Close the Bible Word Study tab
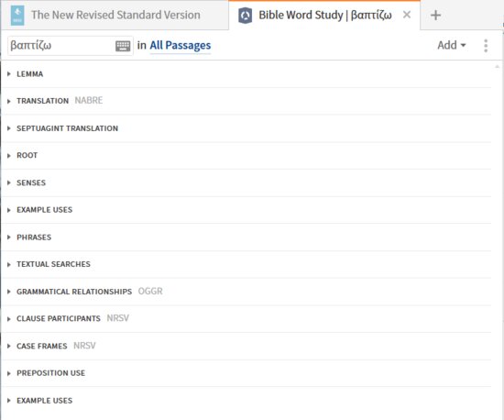This screenshot has width=504, height=420. click(407, 15)
